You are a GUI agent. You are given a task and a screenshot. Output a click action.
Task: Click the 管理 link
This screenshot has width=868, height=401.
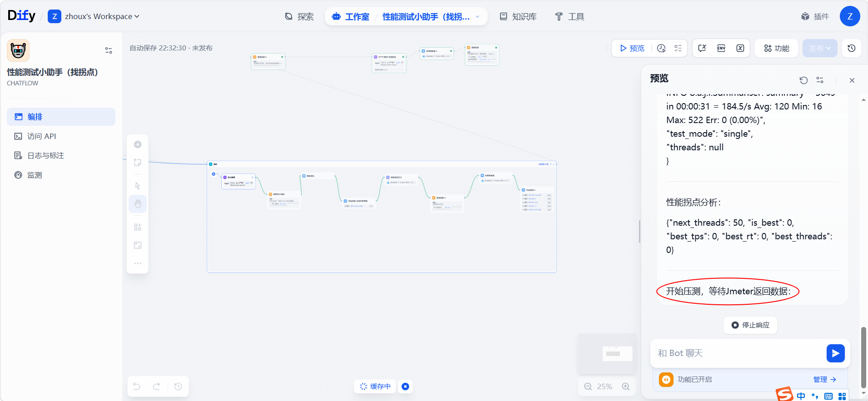point(824,379)
